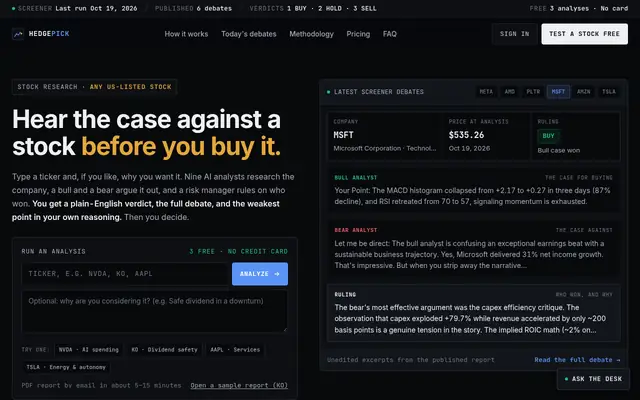Viewport: 640px width, 400px height.
Task: Click the HEDGEPICK brand name
Action: [x=49, y=34]
